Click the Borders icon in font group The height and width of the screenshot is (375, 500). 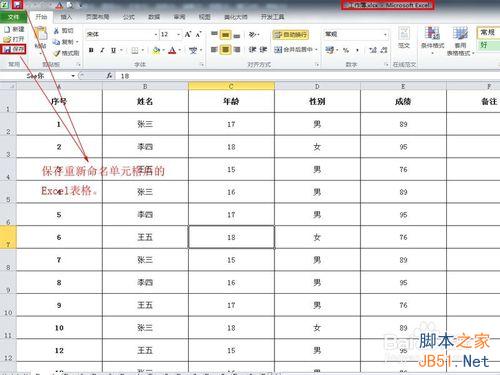point(135,50)
